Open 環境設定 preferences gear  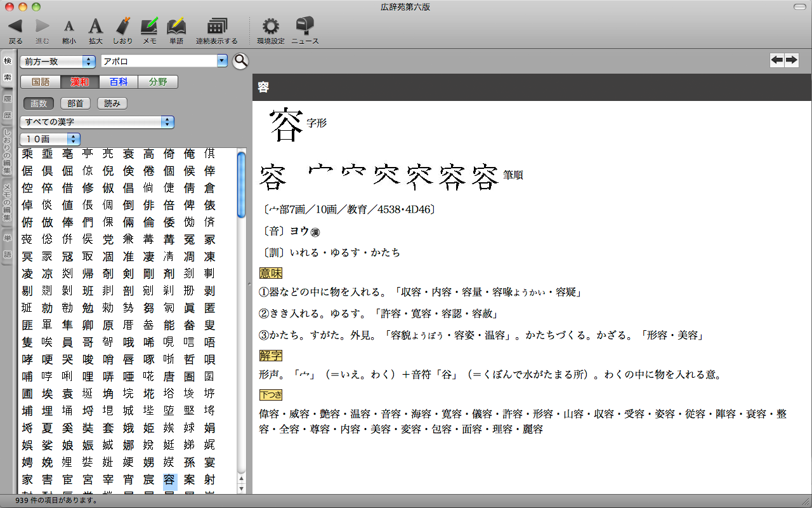tap(271, 27)
